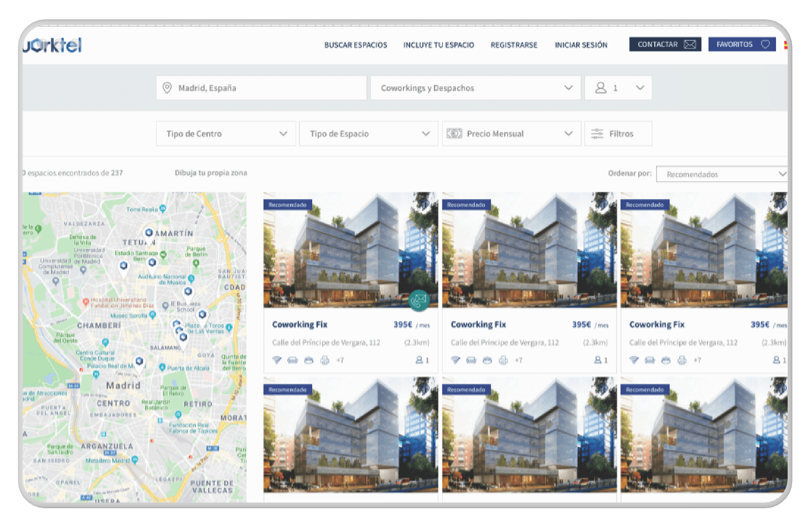Click Iniciar Sesión to log in
The height and width of the screenshot is (527, 812).
coord(581,45)
